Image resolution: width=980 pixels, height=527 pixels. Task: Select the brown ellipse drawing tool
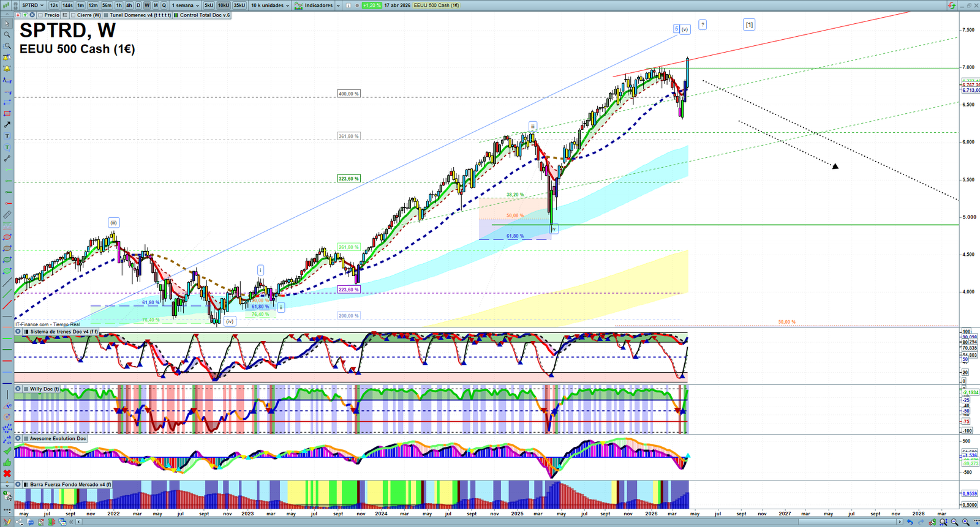pos(7,249)
